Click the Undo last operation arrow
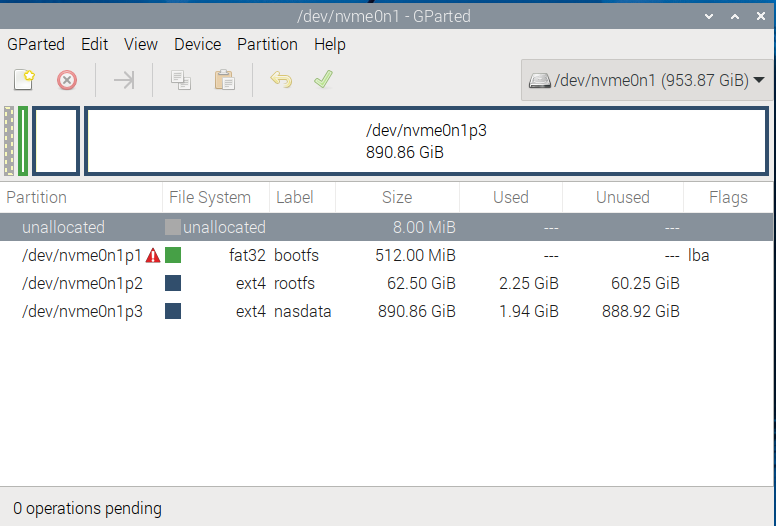This screenshot has width=776, height=526. (x=281, y=80)
